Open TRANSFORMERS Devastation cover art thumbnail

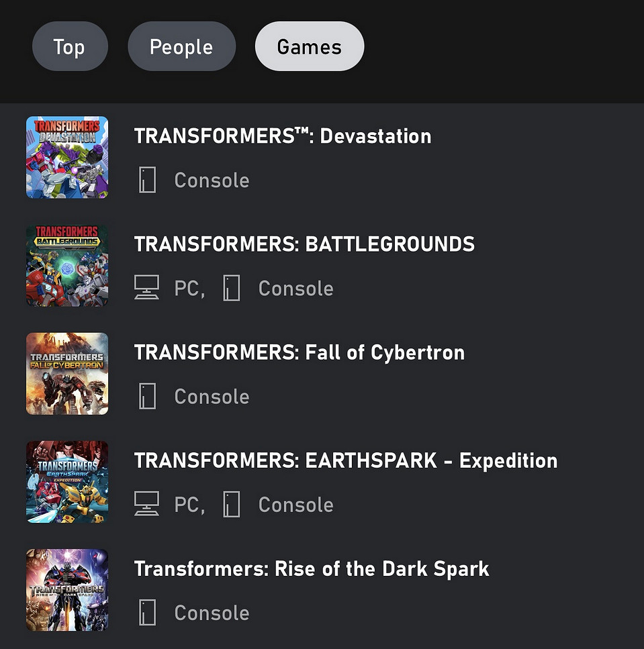tap(67, 158)
